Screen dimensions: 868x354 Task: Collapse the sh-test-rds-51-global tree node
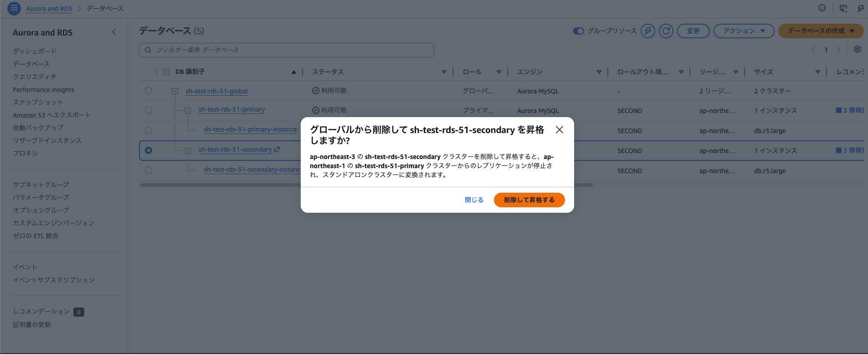click(175, 91)
